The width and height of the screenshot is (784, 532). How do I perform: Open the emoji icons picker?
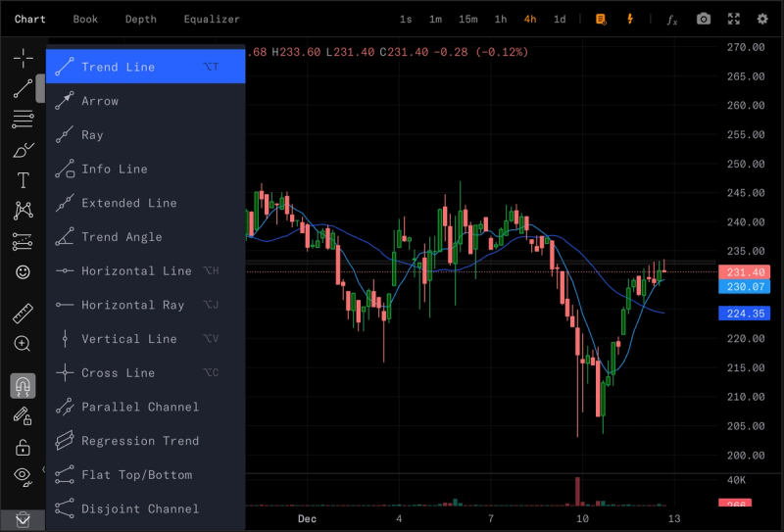(23, 272)
